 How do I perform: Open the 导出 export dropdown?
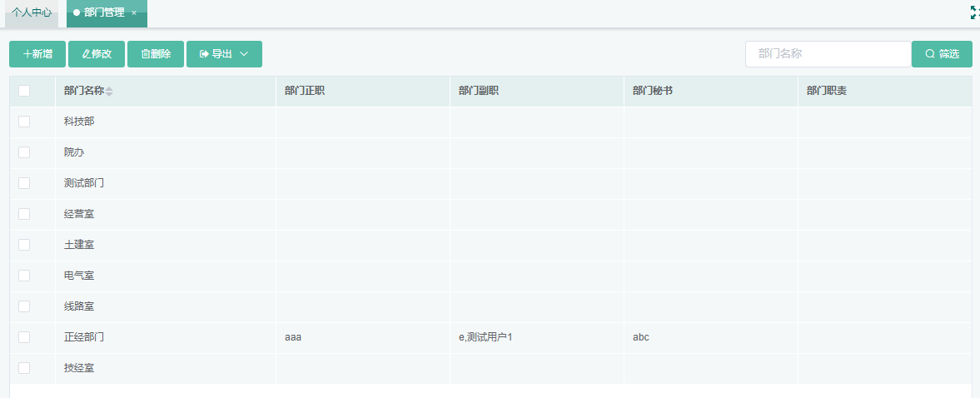(x=224, y=54)
